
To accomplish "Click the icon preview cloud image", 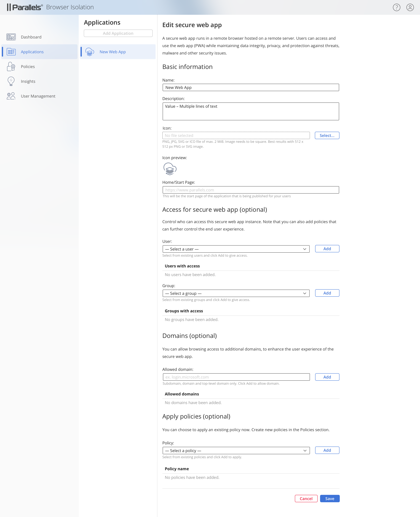I will tap(170, 169).
